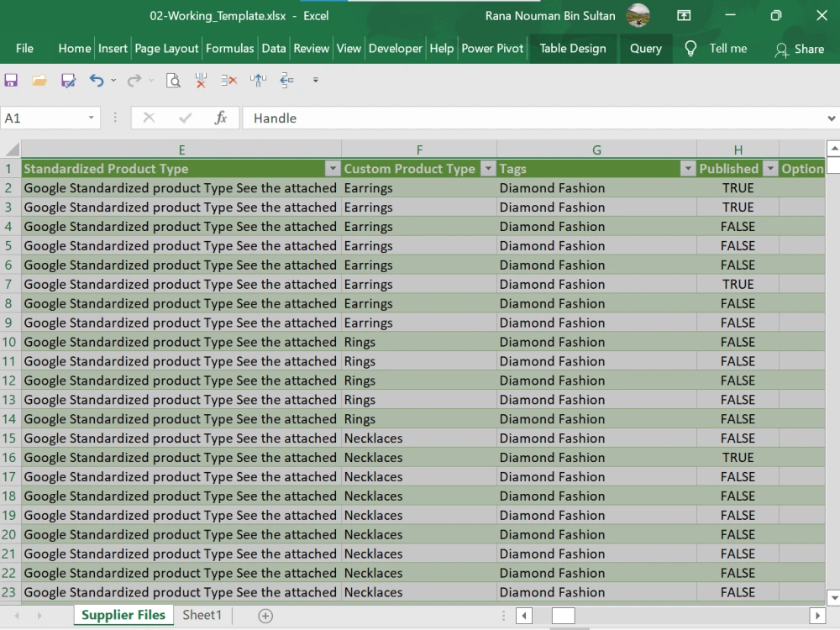Click the Redo arrow icon
Viewport: 840px width, 630px height.
(134, 81)
